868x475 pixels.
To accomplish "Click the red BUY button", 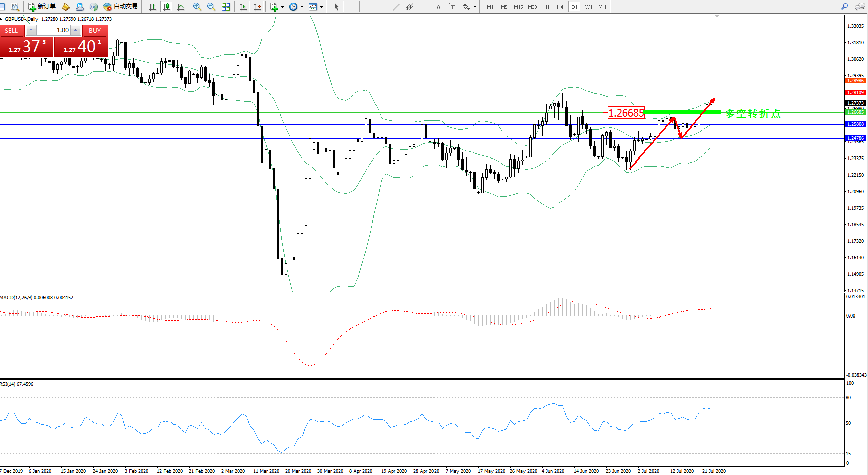I will pos(95,31).
